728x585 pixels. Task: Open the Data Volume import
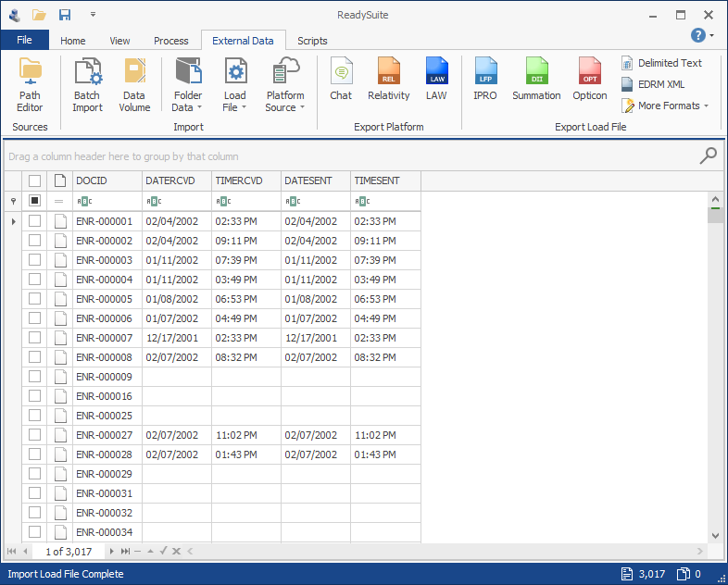(x=134, y=85)
